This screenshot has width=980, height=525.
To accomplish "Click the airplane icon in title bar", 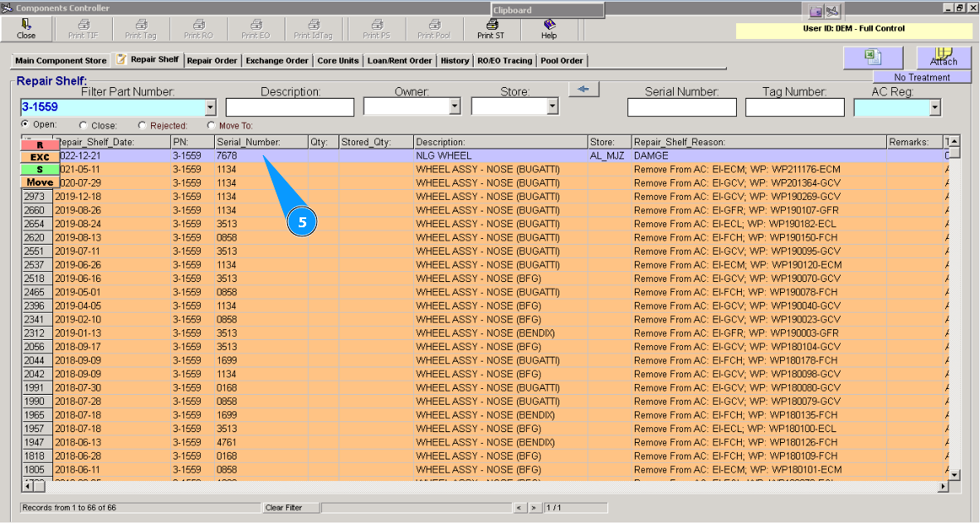I will tap(832, 11).
